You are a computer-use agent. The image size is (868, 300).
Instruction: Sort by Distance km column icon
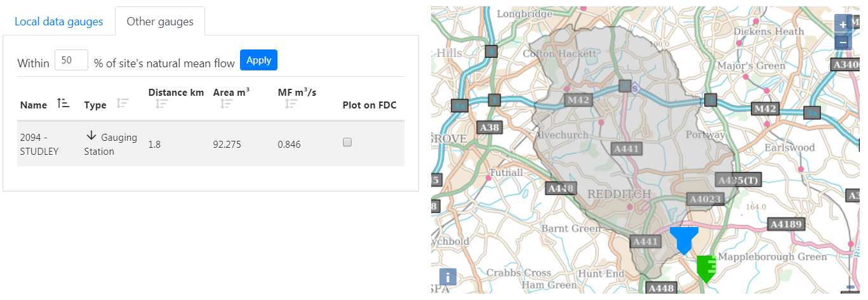(161, 103)
